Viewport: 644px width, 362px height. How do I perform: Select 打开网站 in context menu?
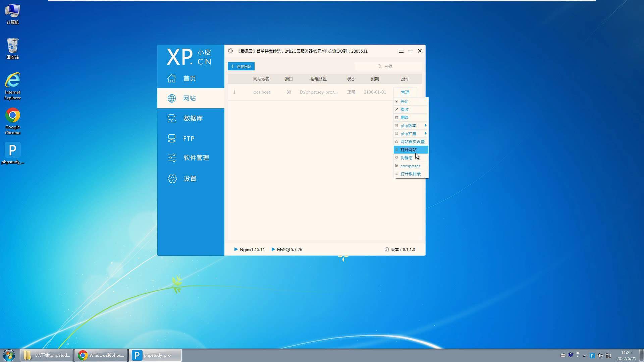(408, 150)
